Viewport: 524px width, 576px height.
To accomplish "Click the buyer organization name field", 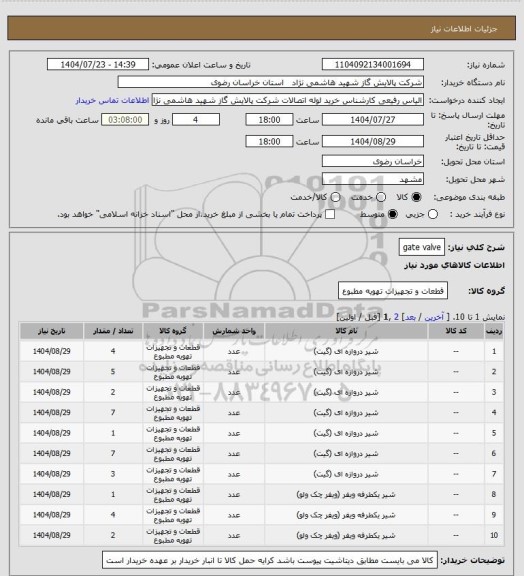I will pyautogui.click(x=270, y=82).
